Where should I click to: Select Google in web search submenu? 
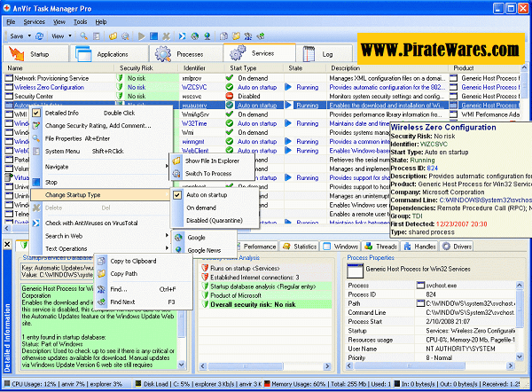click(204, 238)
